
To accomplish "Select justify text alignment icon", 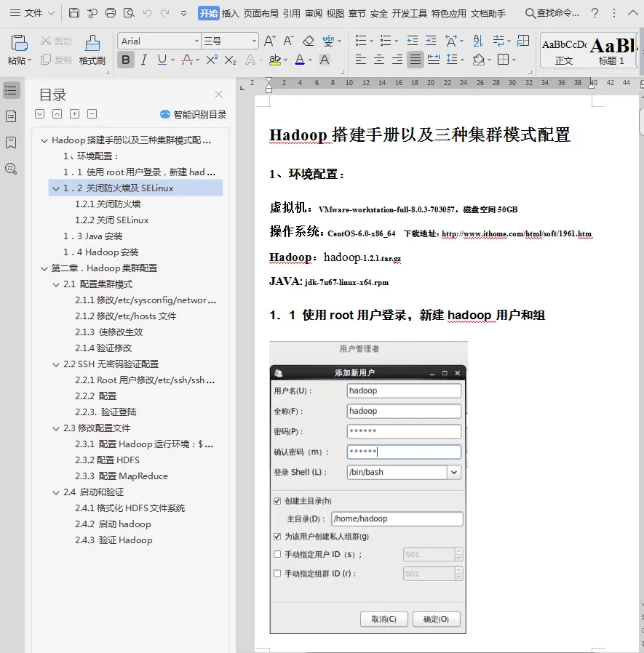I will (x=416, y=60).
